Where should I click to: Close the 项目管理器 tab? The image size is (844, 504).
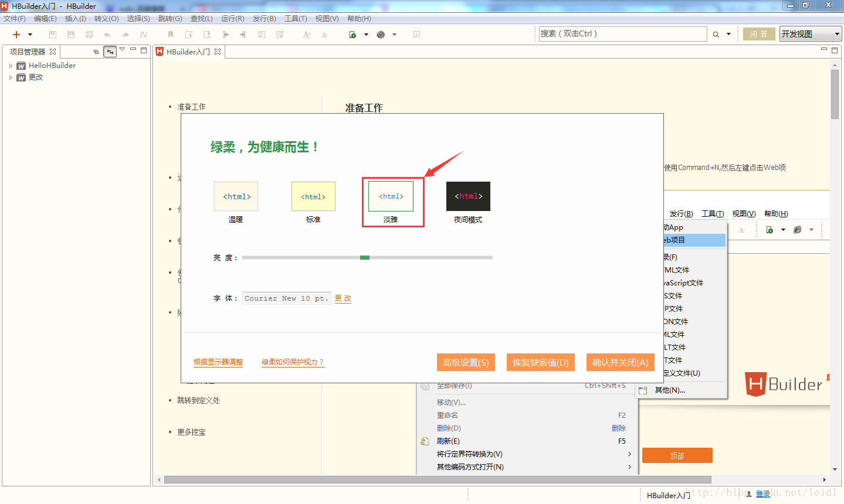click(x=53, y=52)
